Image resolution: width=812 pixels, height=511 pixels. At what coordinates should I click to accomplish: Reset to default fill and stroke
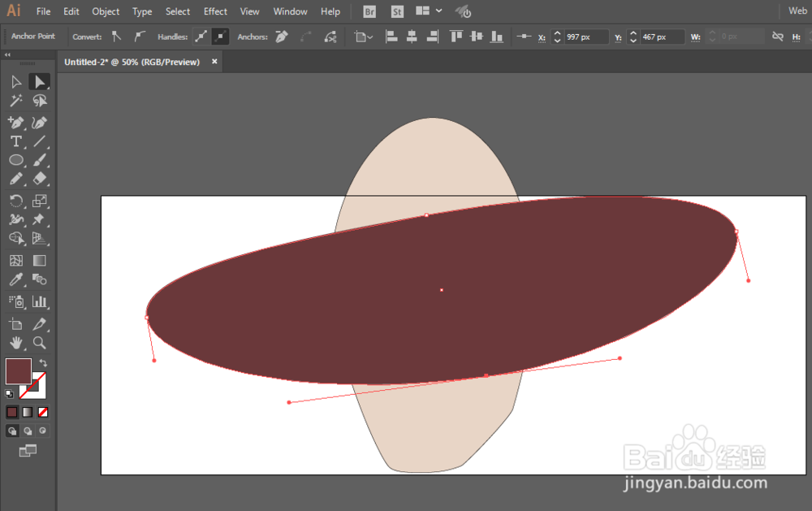point(9,394)
